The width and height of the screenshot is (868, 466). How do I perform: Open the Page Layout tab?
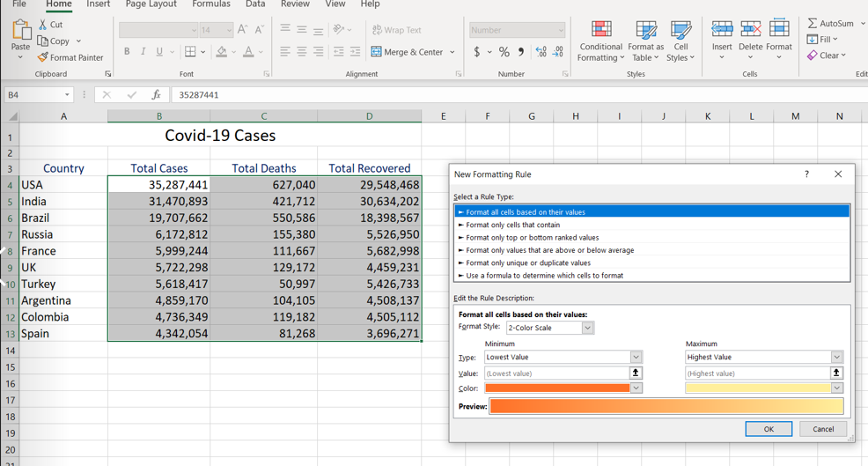click(151, 4)
